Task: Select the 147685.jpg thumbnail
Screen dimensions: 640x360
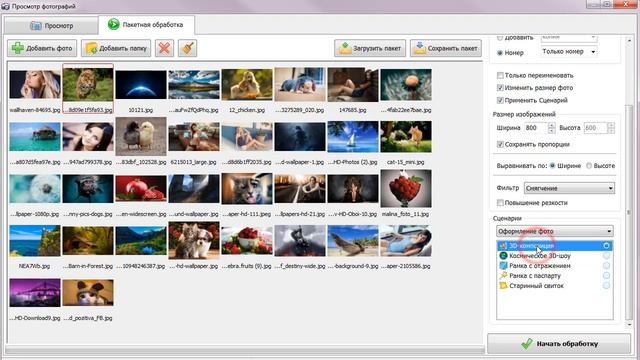Action: pyautogui.click(x=353, y=84)
